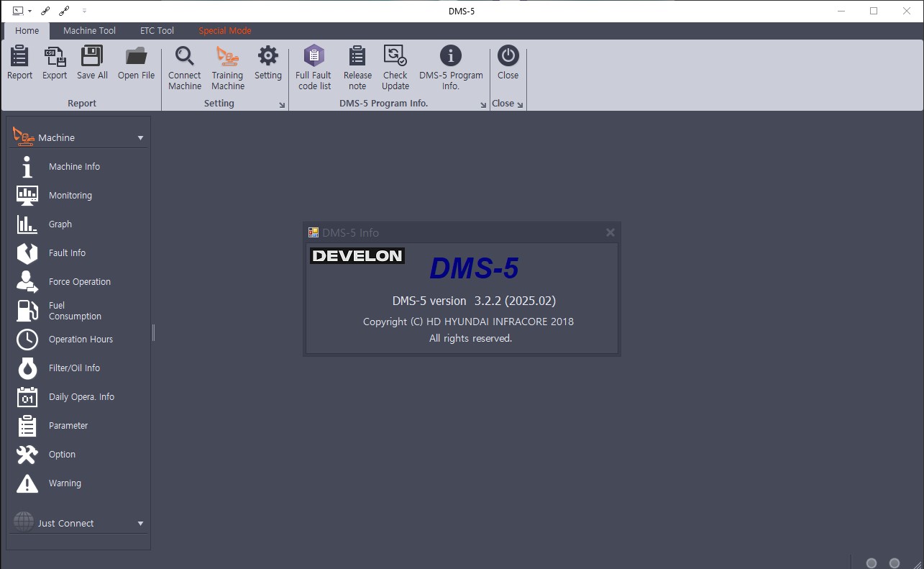Open quick access toolbar customize arrow
Viewport: 924px width, 569px height.
point(84,11)
